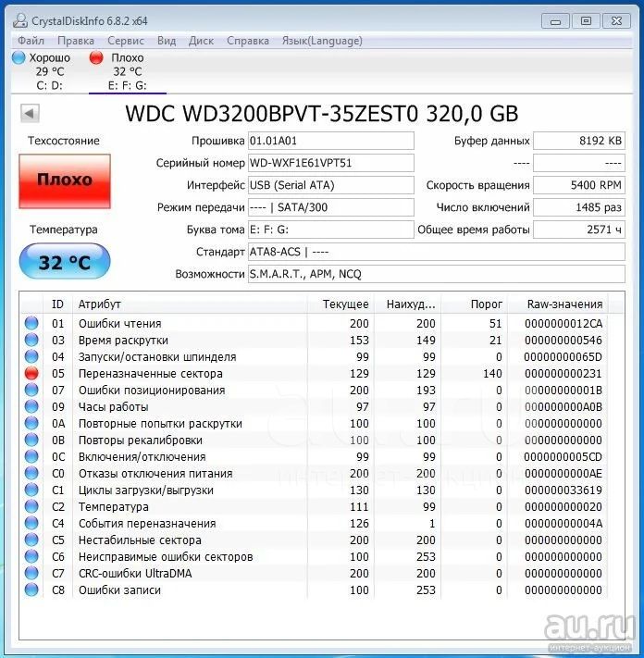The image size is (644, 658).
Task: Select the Плохо E: F: G: disk tab
Action: (127, 71)
